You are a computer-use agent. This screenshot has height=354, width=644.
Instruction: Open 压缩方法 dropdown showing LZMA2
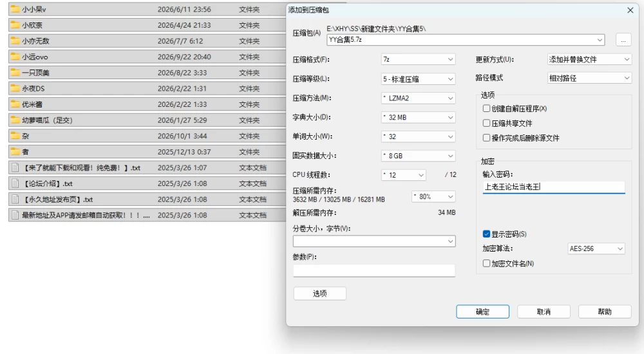tap(418, 98)
